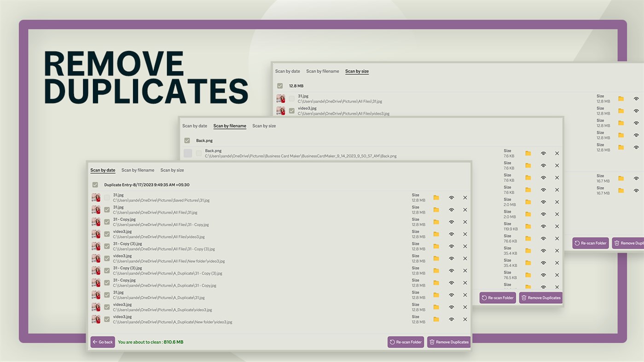644x362 pixels.
Task: Open folder for video3.jpg in the size scan list
Action: tap(620, 110)
